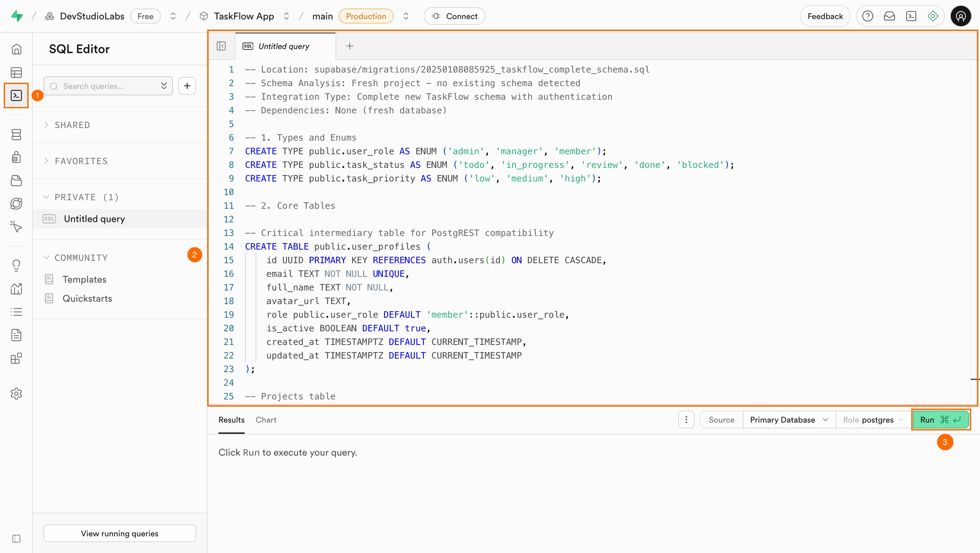This screenshot has width=980, height=553.
Task: Click the Feedback button
Action: pyautogui.click(x=825, y=16)
